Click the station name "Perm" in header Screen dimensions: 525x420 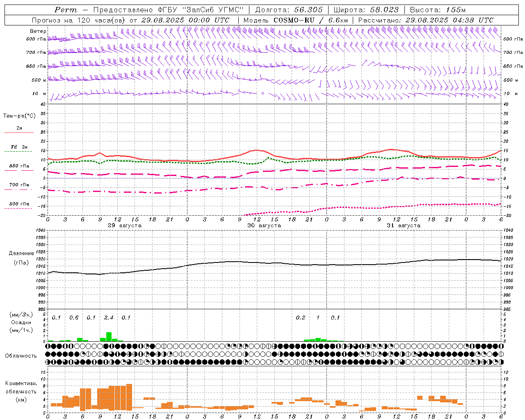pyautogui.click(x=66, y=10)
